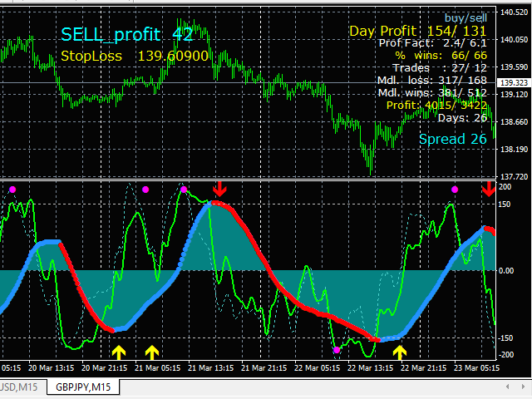Click the buy/sell header label
Image resolution: width=532 pixels, height=399 pixels.
[x=466, y=16]
